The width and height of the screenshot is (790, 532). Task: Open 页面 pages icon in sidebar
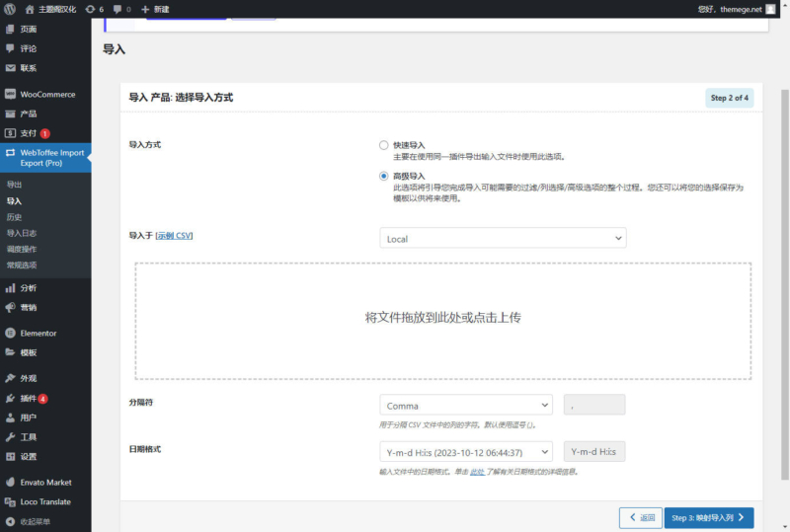10,30
